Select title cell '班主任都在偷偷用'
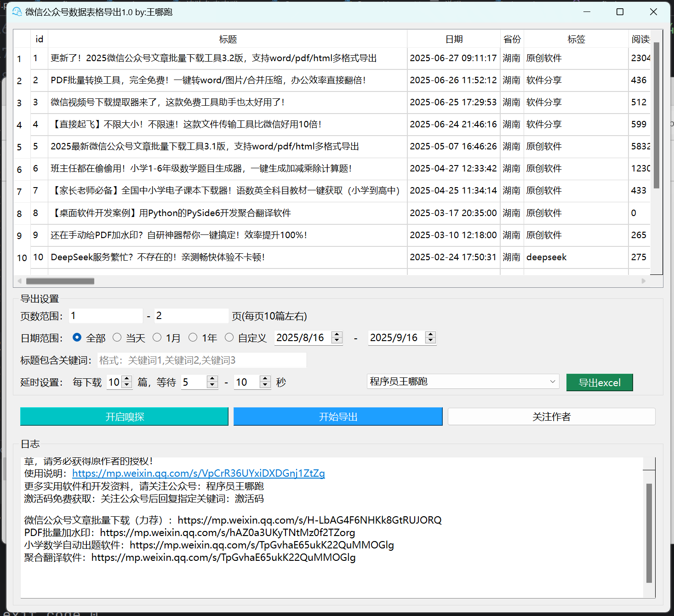The width and height of the screenshot is (674, 616). (228, 169)
